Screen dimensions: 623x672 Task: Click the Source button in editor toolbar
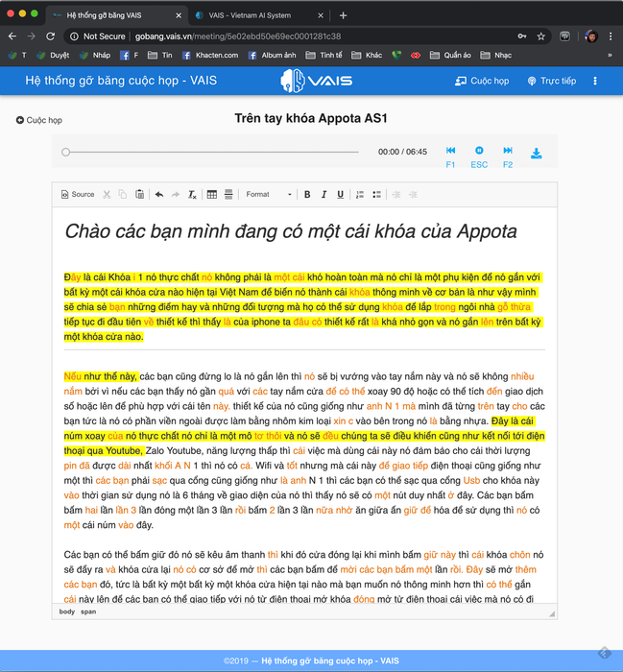click(78, 194)
